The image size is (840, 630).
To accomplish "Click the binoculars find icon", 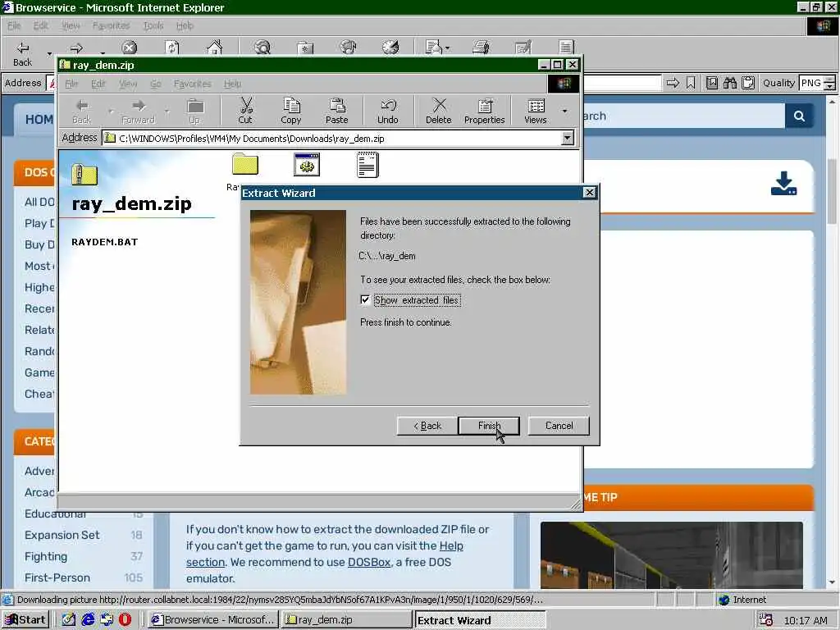I will (x=729, y=83).
